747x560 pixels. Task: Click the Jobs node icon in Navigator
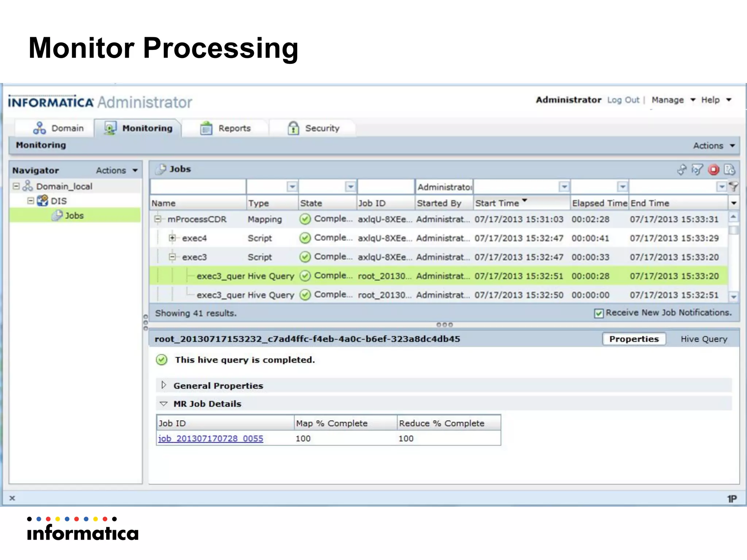pyautogui.click(x=57, y=215)
